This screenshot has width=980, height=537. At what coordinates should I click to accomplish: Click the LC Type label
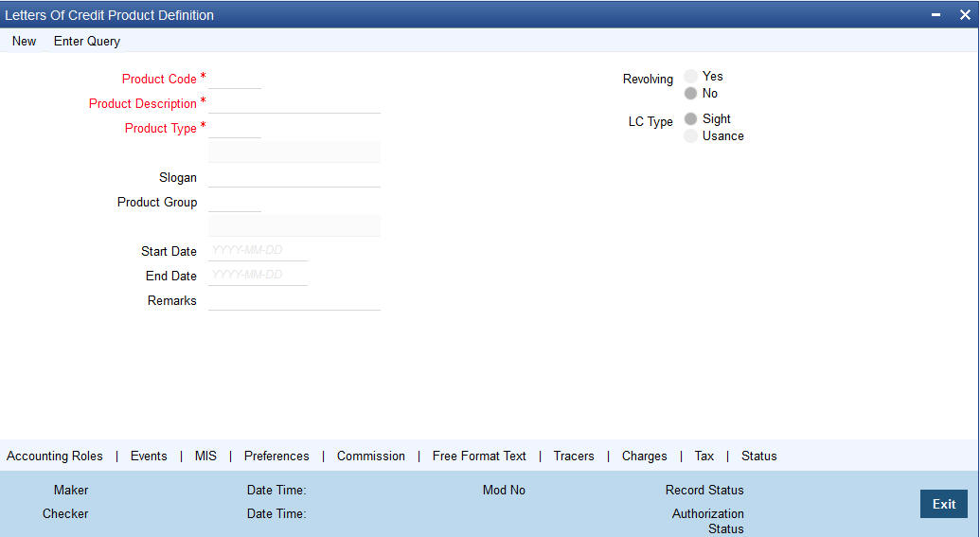[650, 122]
